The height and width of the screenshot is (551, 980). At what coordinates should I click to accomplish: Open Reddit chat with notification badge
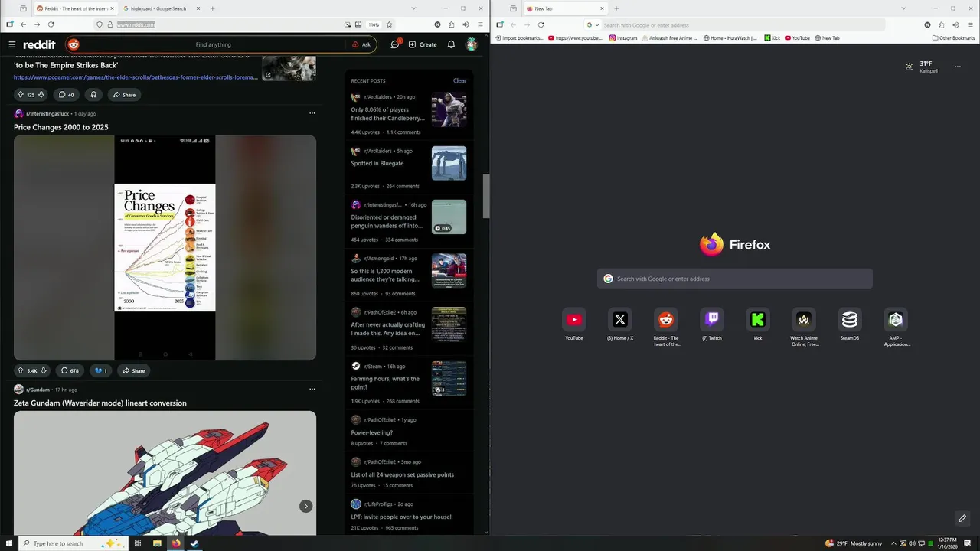(x=395, y=44)
